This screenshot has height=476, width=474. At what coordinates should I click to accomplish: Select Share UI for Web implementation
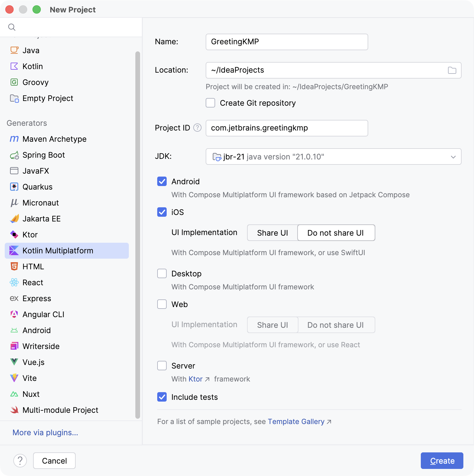[272, 325]
